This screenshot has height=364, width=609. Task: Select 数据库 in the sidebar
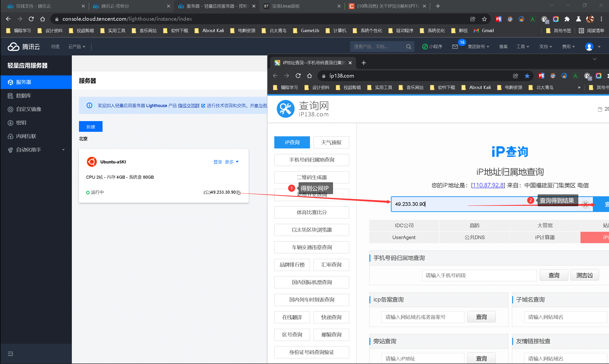pyautogui.click(x=36, y=96)
